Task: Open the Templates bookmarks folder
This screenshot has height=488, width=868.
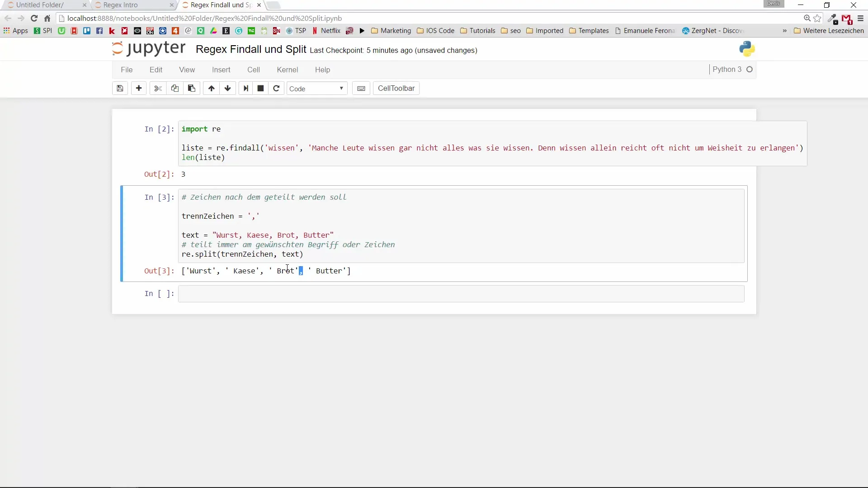Action: tap(589, 31)
